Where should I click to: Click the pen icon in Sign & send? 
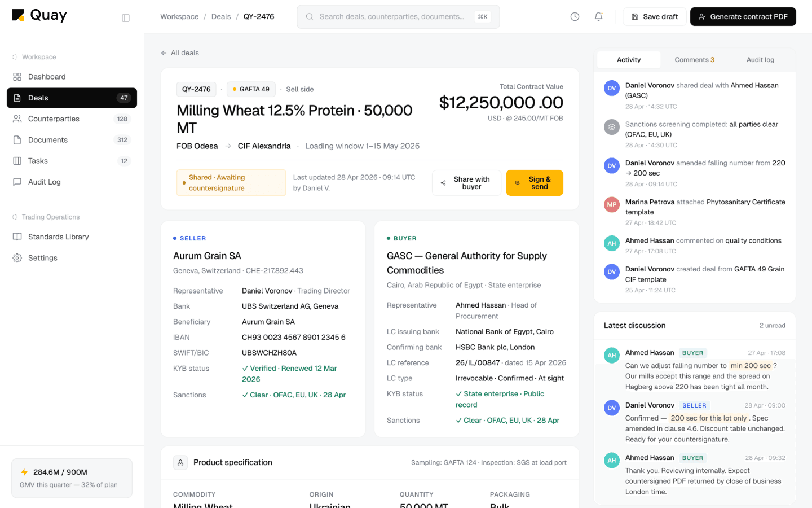517,183
